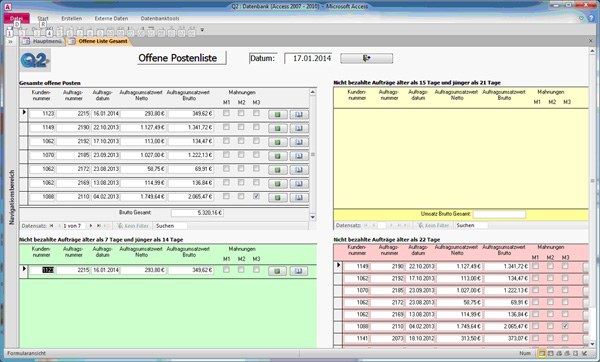Open the Erstellen ribbon tab
Screen dimensions: 600x362
pos(72,18)
